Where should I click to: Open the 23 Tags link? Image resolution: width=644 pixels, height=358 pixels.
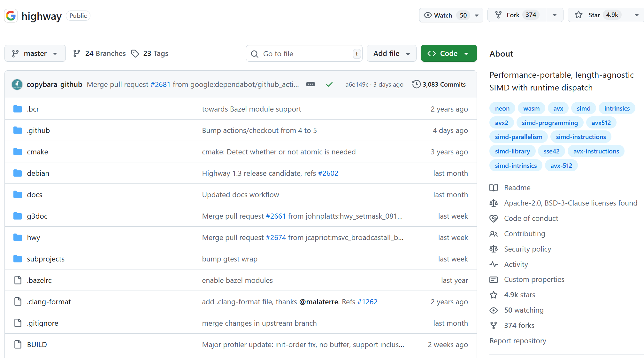coord(150,53)
